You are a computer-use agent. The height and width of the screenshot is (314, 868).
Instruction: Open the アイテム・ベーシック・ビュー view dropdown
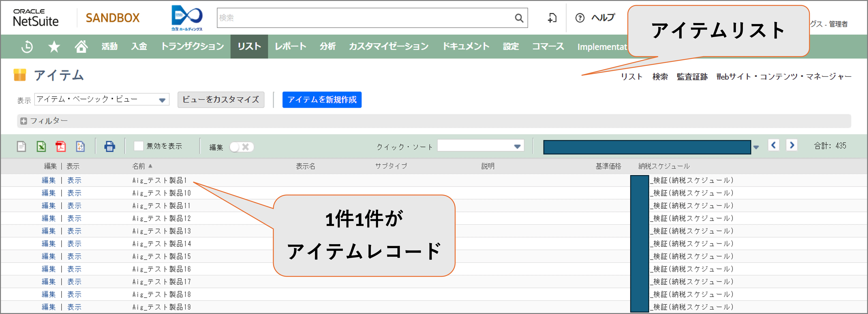tap(102, 99)
